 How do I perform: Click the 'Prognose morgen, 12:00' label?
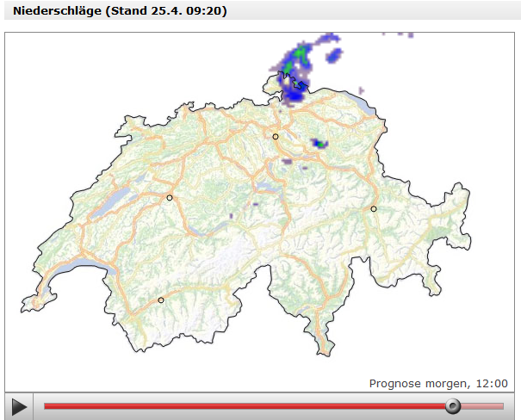click(x=438, y=384)
